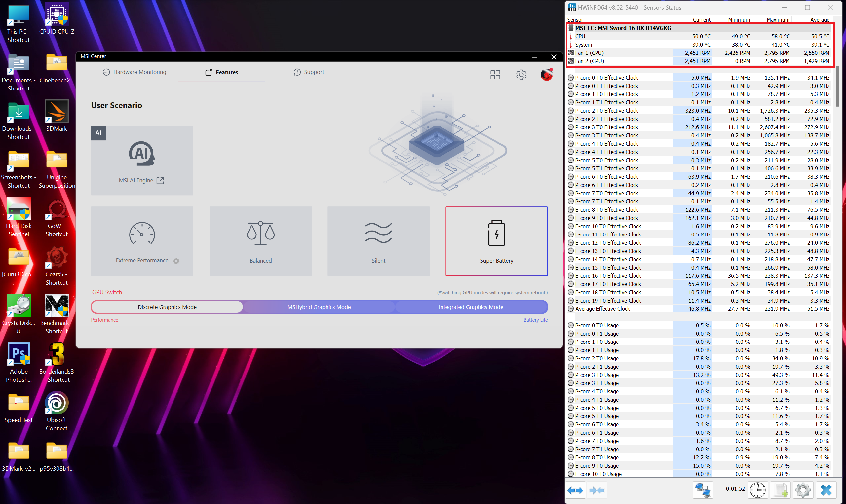The width and height of the screenshot is (846, 504).
Task: Click the MSI Center profile avatar
Action: click(546, 74)
